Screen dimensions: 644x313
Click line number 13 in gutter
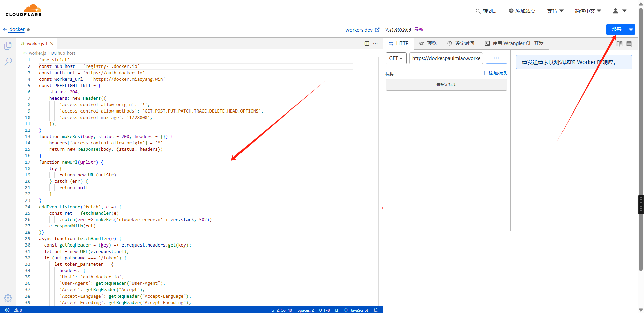point(28,137)
